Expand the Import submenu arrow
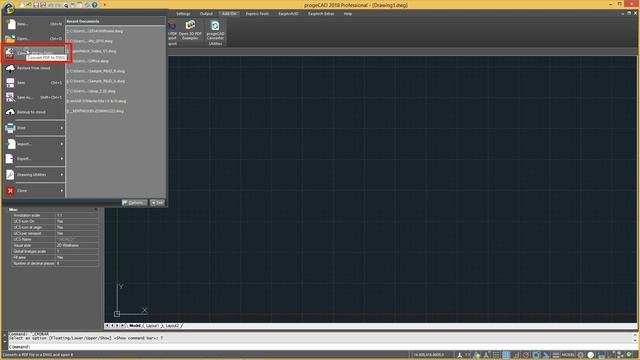The width and height of the screenshot is (640, 360). click(x=62, y=144)
